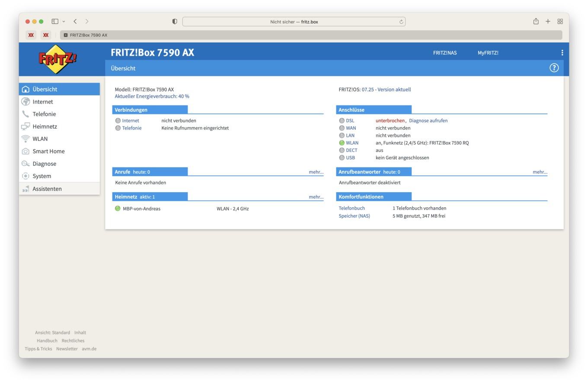Click mehr... in the Anrufe section

tap(316, 172)
